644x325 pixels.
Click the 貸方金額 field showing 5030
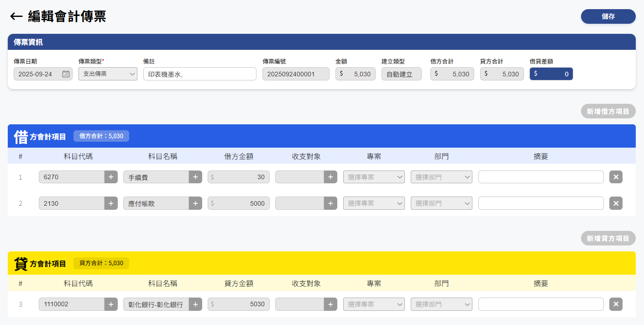tap(239, 304)
